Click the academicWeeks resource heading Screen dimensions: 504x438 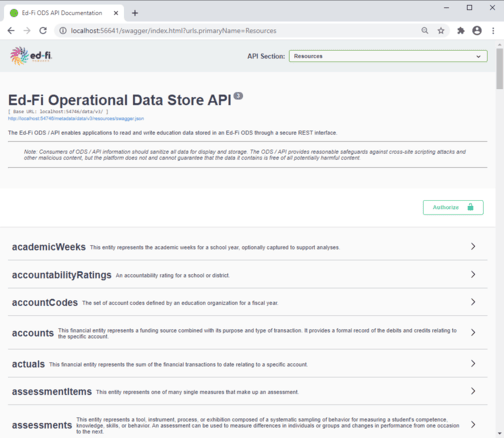pyautogui.click(x=49, y=247)
